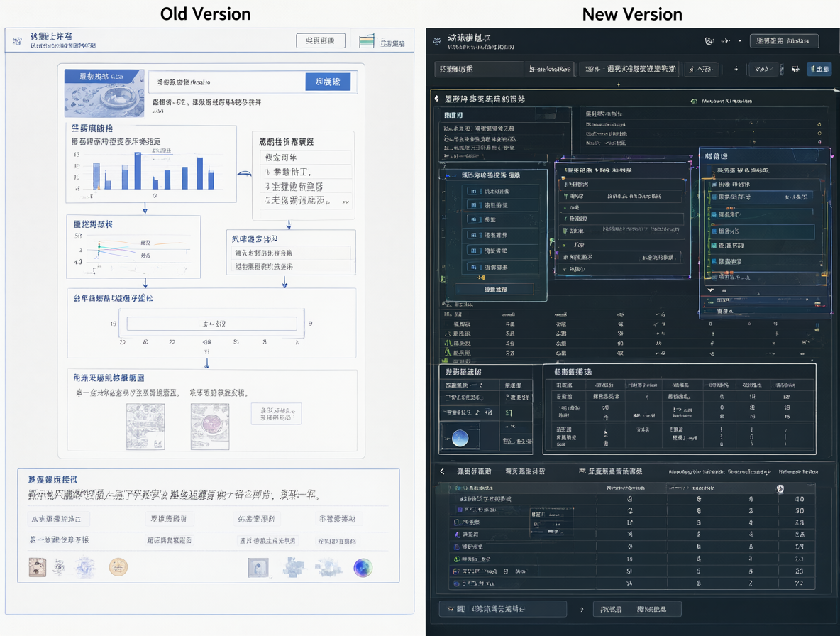Click the solid blue button in New Version toolbar
Viewport: 840px width, 636px height.
[x=819, y=69]
